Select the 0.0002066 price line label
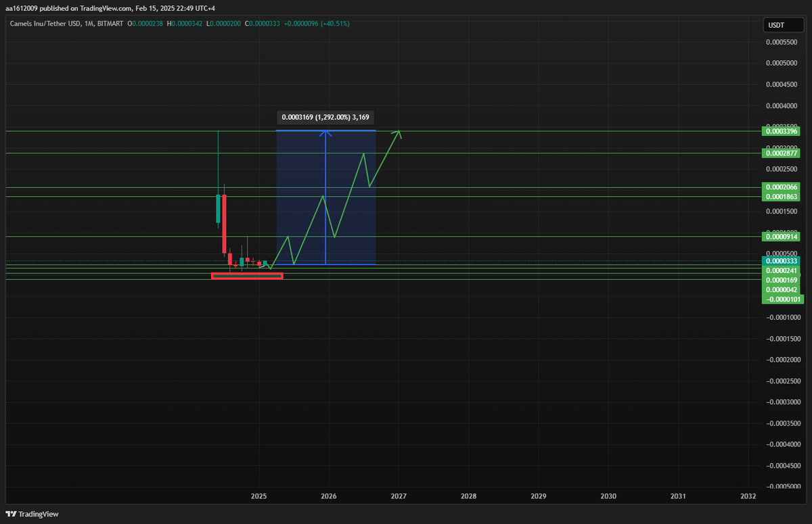Viewport: 812px width, 524px height. [782, 187]
